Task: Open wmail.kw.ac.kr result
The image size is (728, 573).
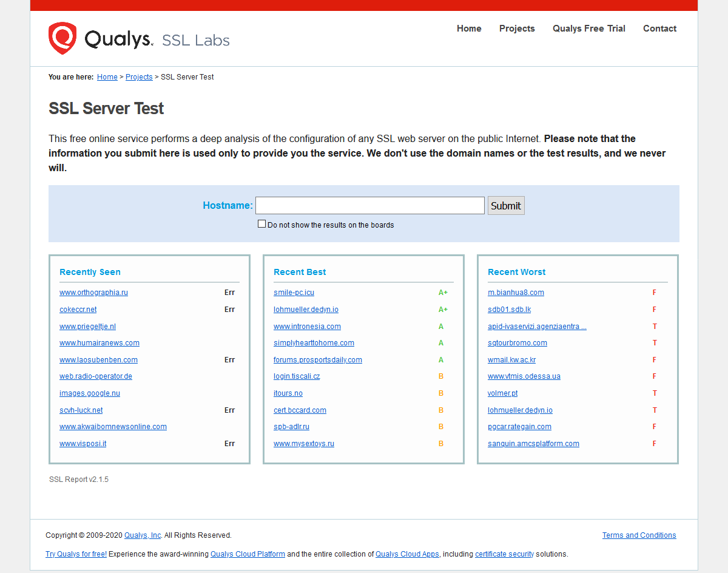Action: tap(511, 360)
